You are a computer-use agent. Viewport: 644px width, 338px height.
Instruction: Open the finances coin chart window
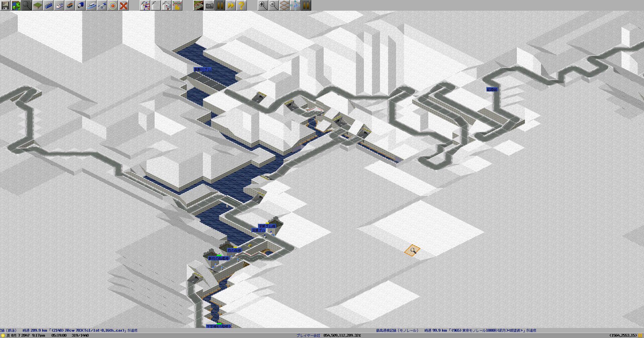(177, 5)
